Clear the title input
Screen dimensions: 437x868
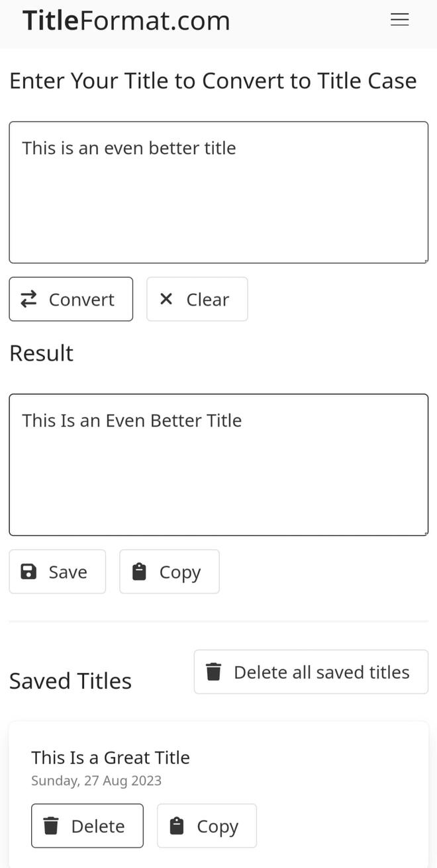pyautogui.click(x=197, y=299)
